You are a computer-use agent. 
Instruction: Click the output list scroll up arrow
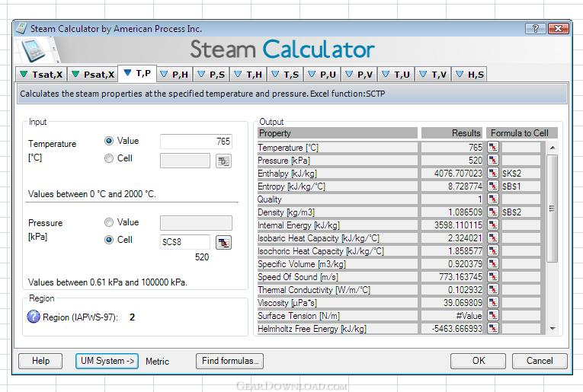point(553,148)
